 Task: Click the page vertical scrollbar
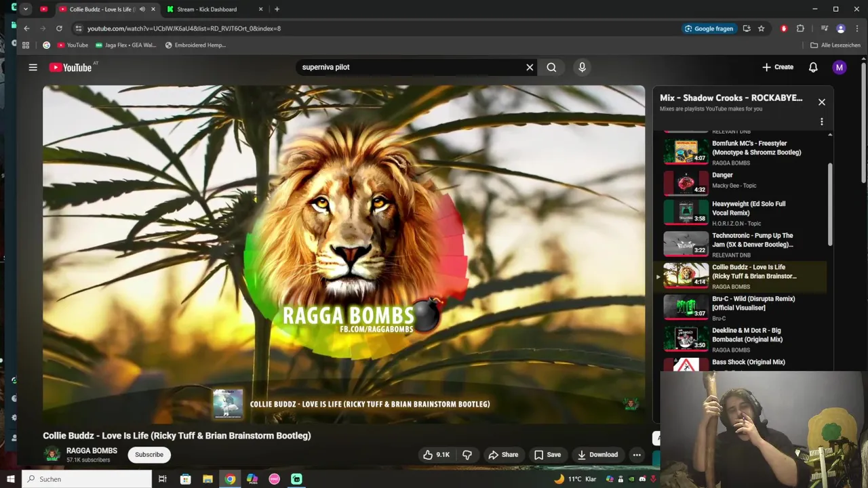pos(863,122)
